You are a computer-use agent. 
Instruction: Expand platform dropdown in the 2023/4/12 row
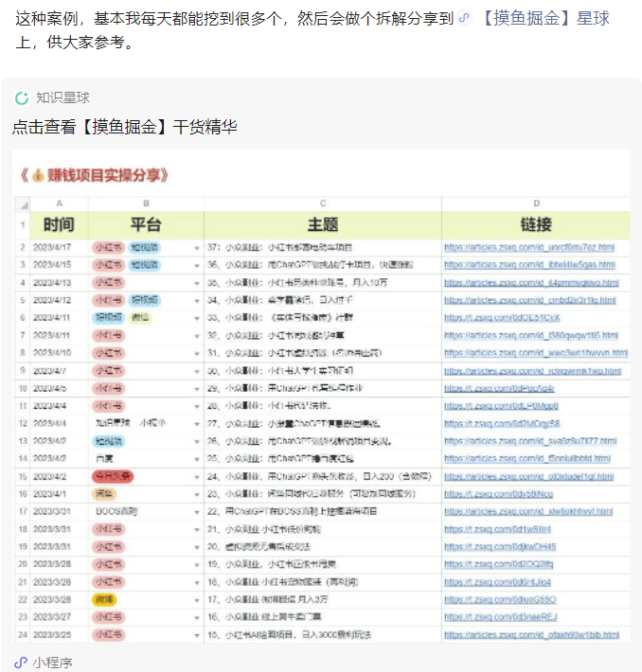click(197, 301)
